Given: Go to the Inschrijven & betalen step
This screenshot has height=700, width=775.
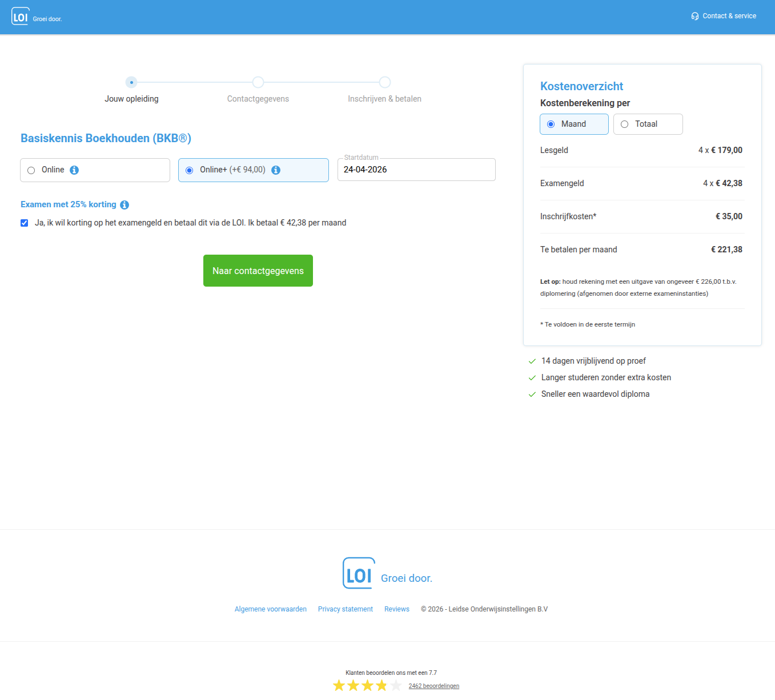Looking at the screenshot, I should click(385, 91).
